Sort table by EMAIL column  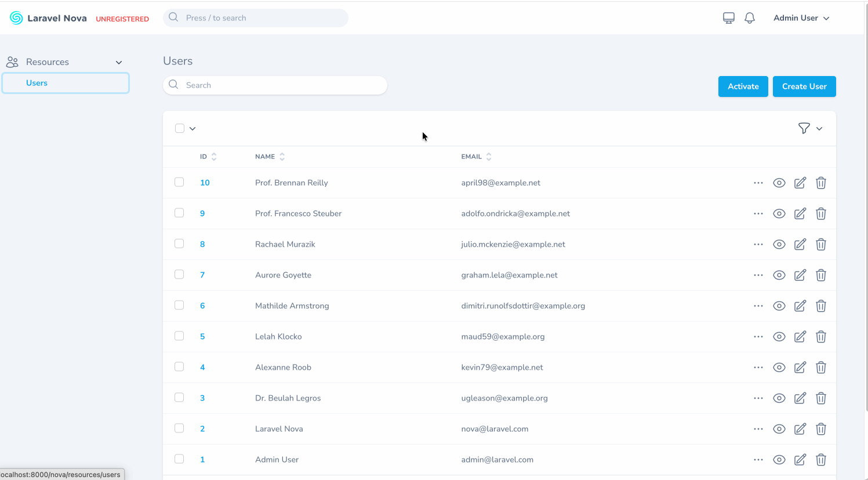[476, 157]
